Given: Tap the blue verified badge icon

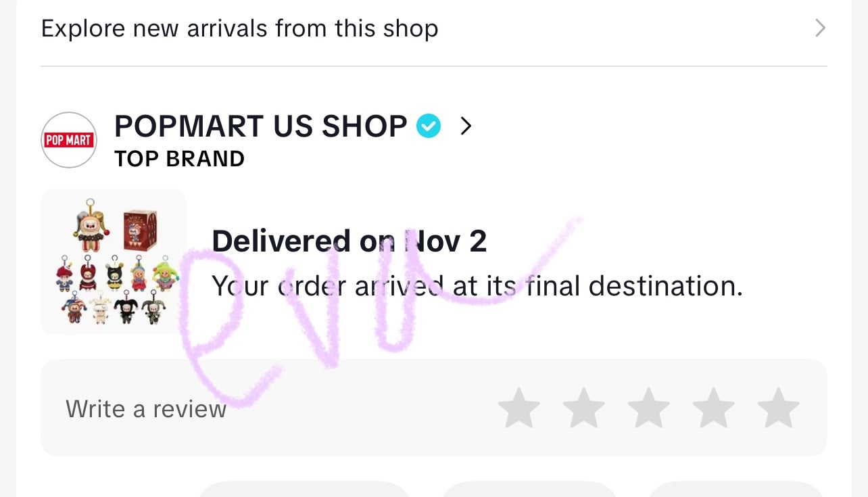Looking at the screenshot, I should coord(429,126).
